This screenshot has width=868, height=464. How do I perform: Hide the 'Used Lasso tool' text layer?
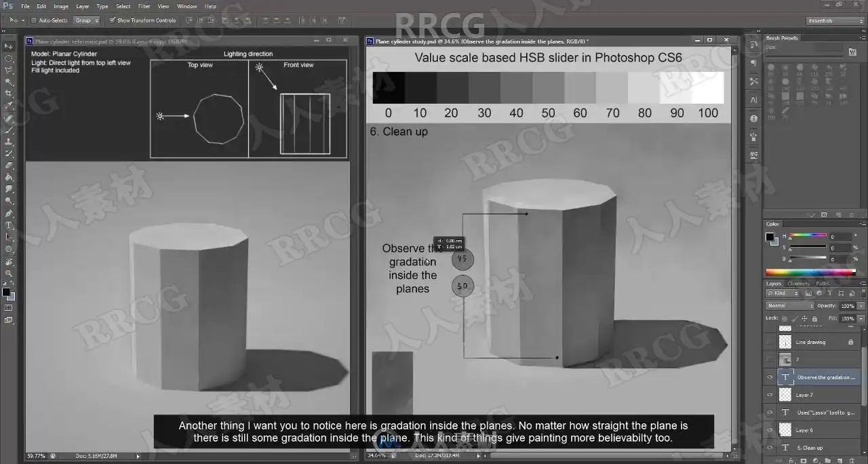(x=769, y=412)
